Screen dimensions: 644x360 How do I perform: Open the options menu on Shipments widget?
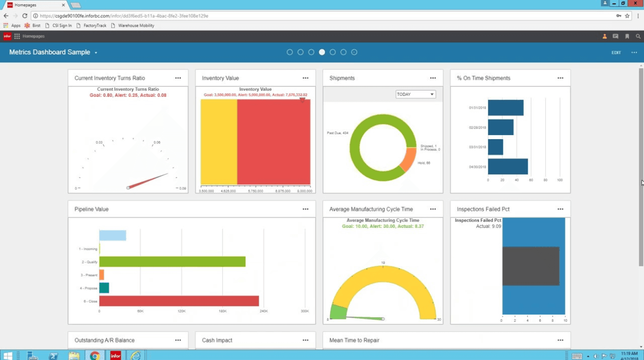[x=433, y=78]
